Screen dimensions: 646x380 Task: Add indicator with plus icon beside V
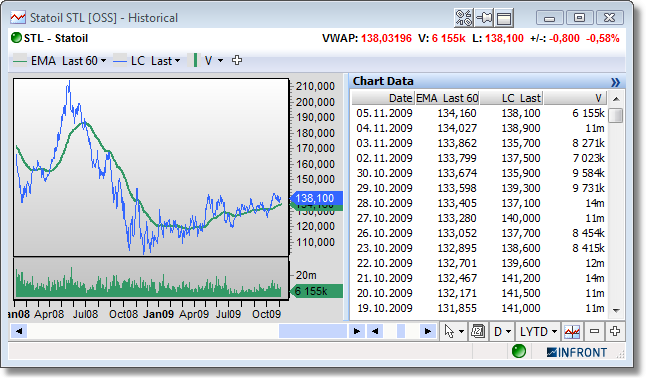click(237, 61)
